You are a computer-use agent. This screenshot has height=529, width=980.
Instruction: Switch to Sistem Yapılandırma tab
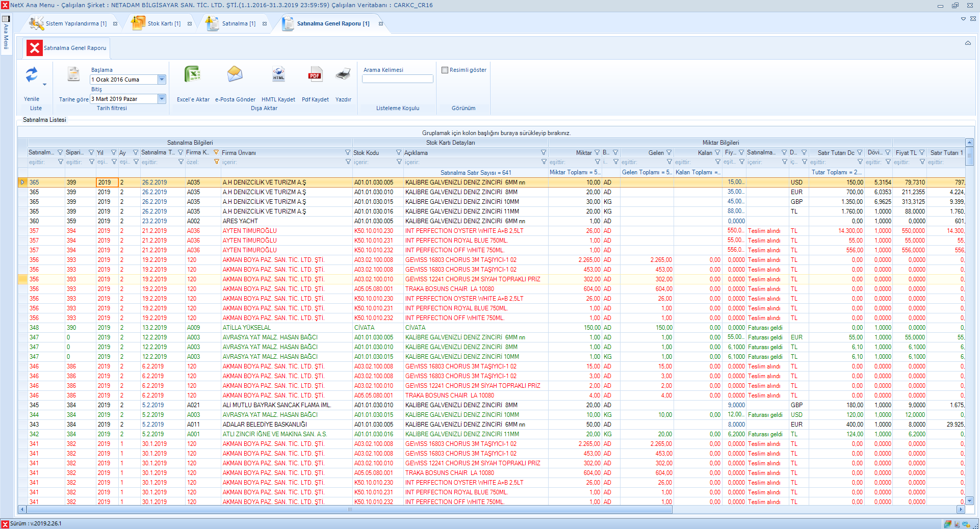pos(75,23)
